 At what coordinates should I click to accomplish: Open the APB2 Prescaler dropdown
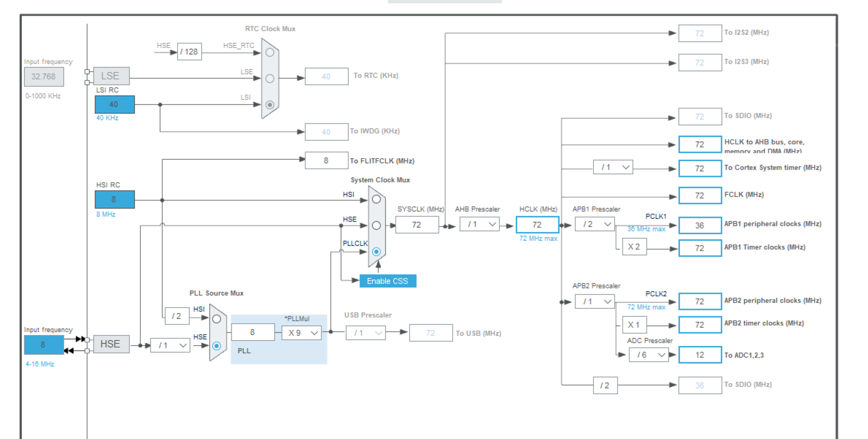point(595,301)
